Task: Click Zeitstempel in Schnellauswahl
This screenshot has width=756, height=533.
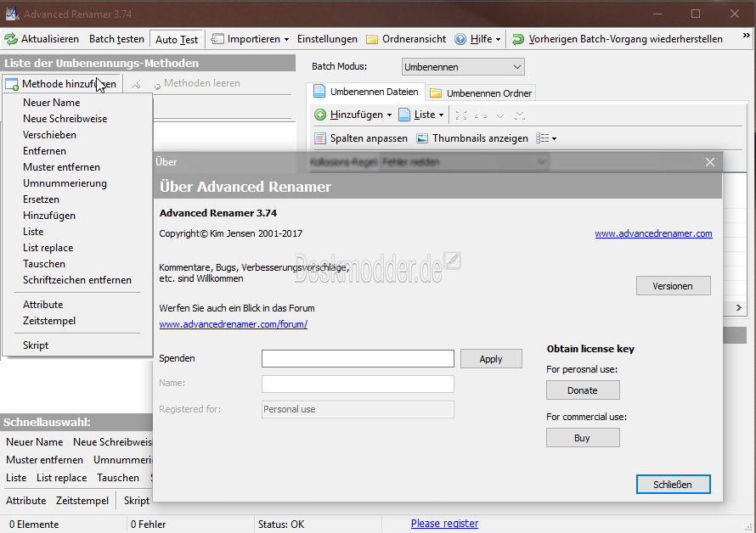Action: coord(82,501)
